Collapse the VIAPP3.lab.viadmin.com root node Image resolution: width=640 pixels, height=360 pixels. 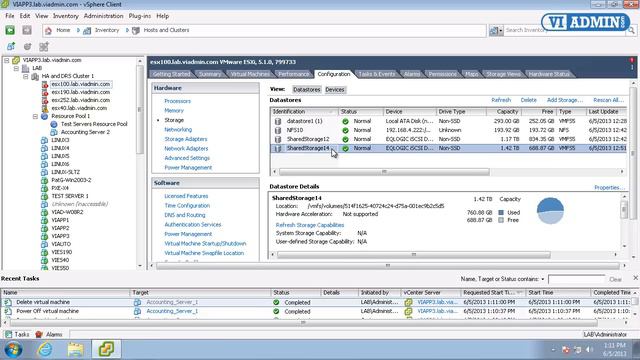7,60
